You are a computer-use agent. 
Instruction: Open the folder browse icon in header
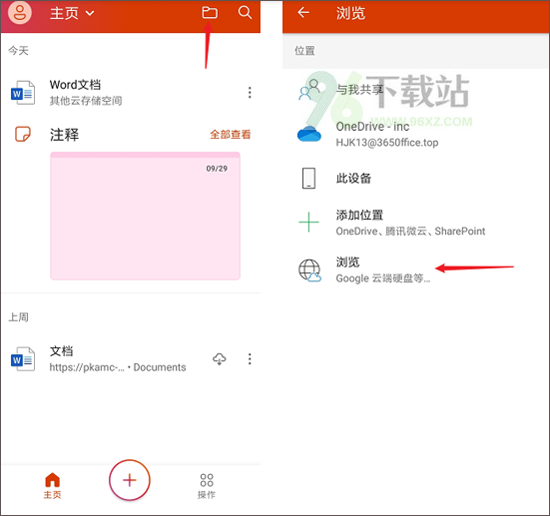[209, 13]
